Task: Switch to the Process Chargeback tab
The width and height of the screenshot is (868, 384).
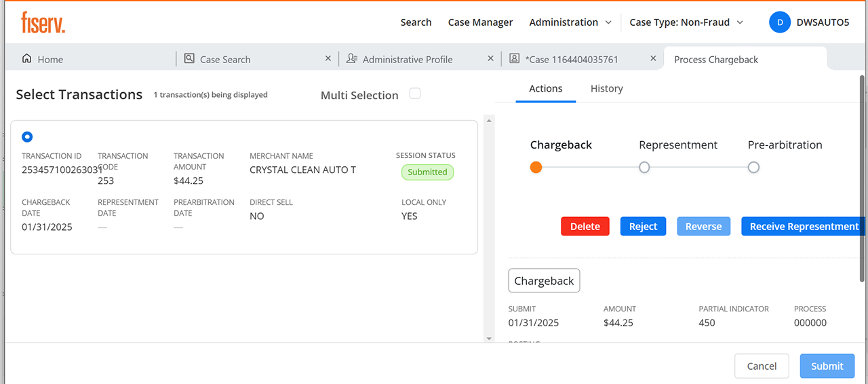Action: (x=745, y=59)
